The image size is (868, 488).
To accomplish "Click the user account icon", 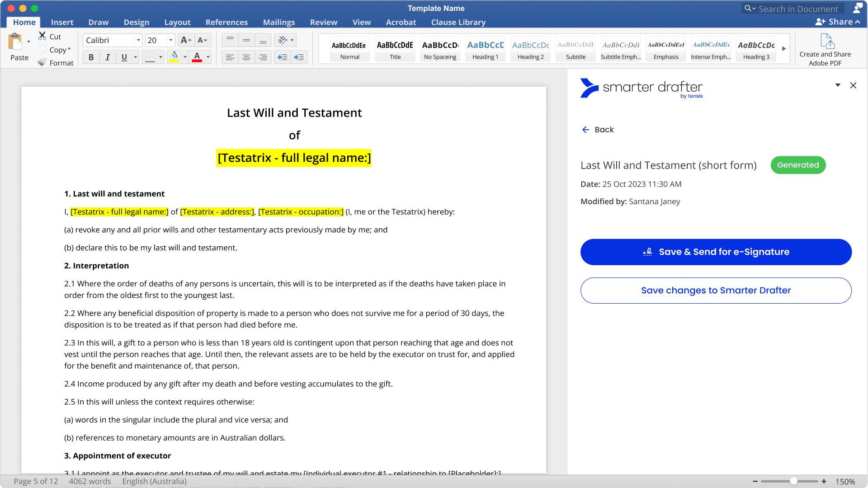I will [857, 8].
